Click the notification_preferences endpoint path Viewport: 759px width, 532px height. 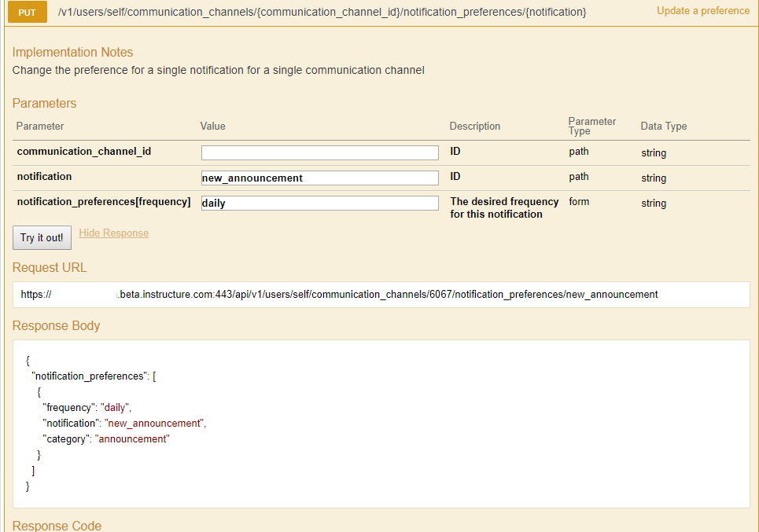coord(322,13)
